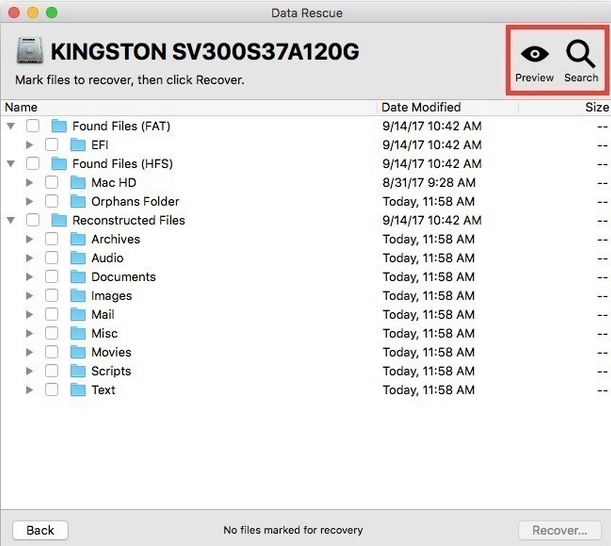Sort by the Name column header
Viewport: 611px width, 546px height.
click(189, 107)
